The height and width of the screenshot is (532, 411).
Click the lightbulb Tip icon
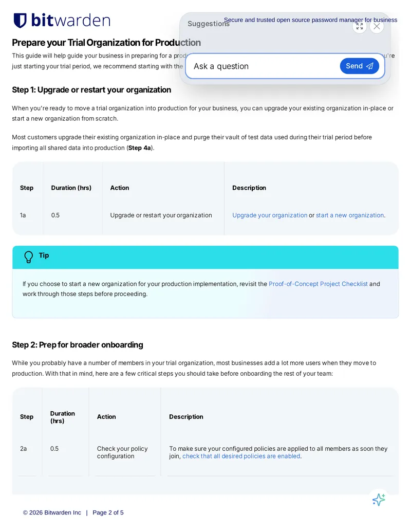point(28,257)
